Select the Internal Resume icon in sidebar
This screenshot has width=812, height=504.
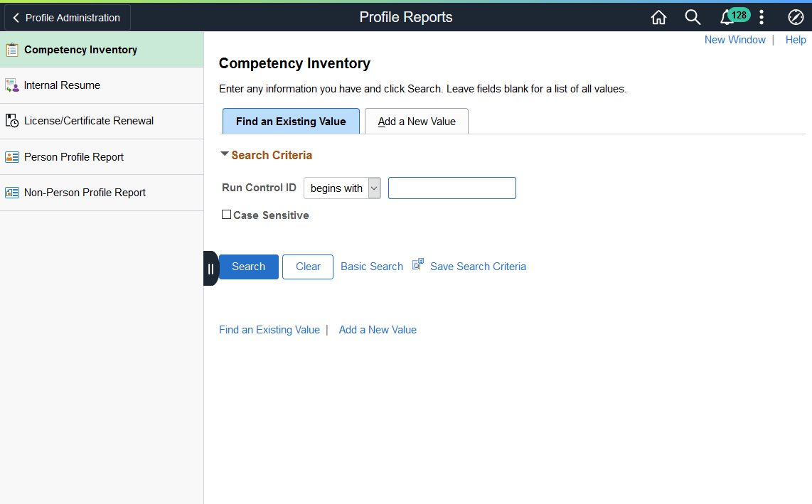tap(12, 85)
